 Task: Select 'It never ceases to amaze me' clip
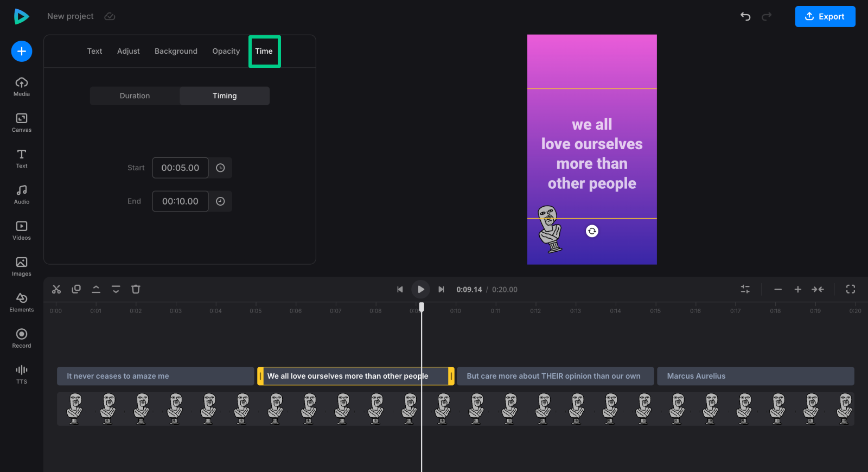pyautogui.click(x=156, y=376)
